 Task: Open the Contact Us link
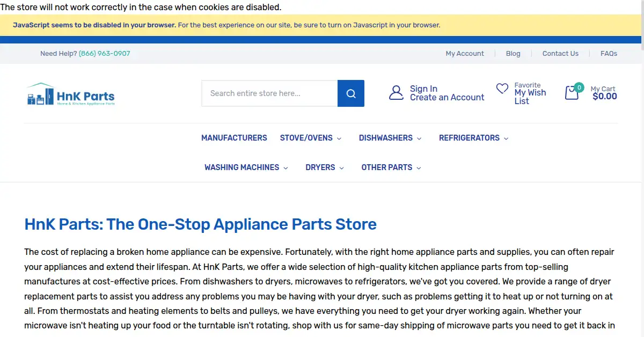(560, 54)
